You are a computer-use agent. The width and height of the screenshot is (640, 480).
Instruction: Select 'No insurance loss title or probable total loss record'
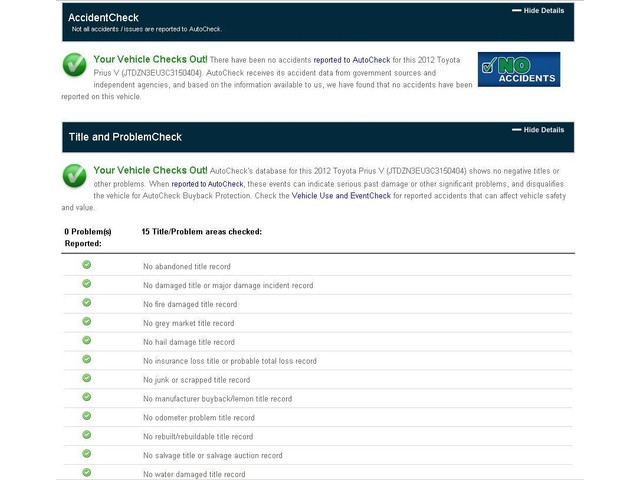(230, 361)
